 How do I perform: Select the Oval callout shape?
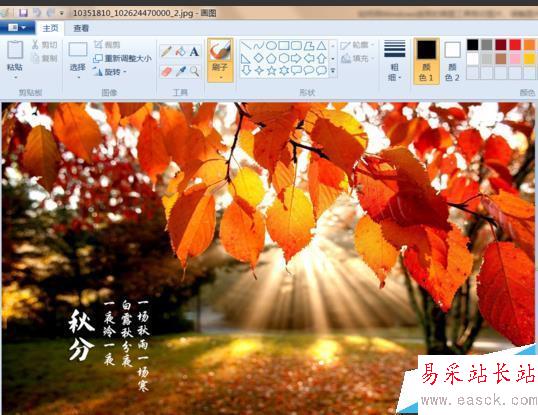pos(309,71)
